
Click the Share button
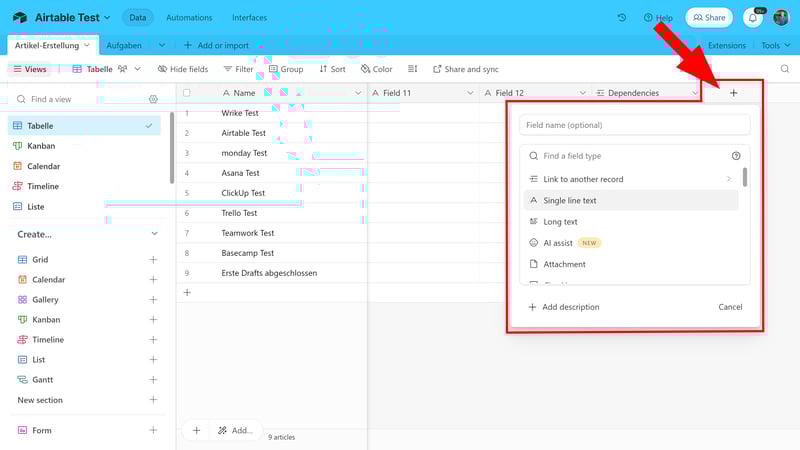pos(709,17)
